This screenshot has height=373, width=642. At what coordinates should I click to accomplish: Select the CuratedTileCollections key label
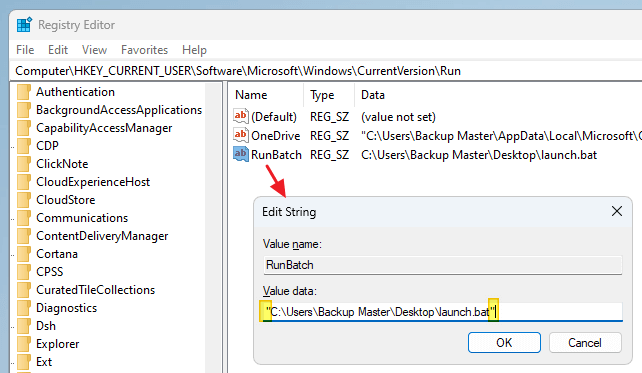pos(95,290)
